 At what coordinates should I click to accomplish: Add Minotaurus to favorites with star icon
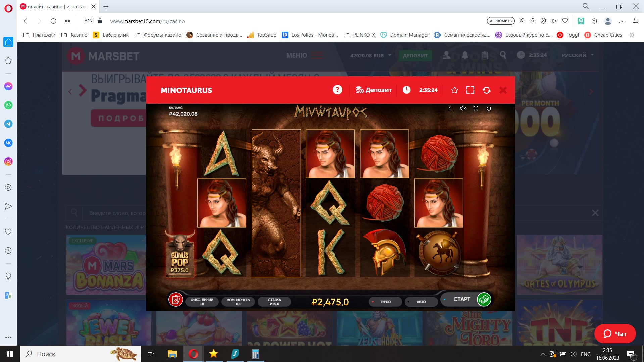pyautogui.click(x=454, y=90)
